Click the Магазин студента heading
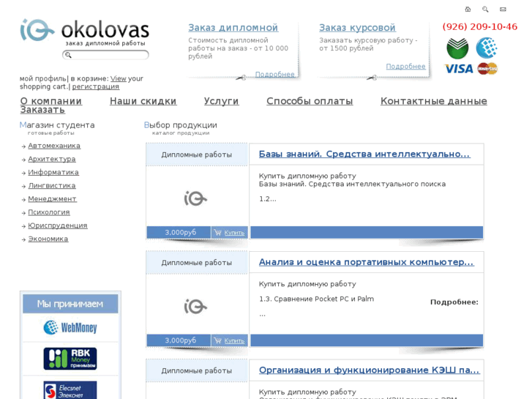532x399 pixels. tap(57, 125)
